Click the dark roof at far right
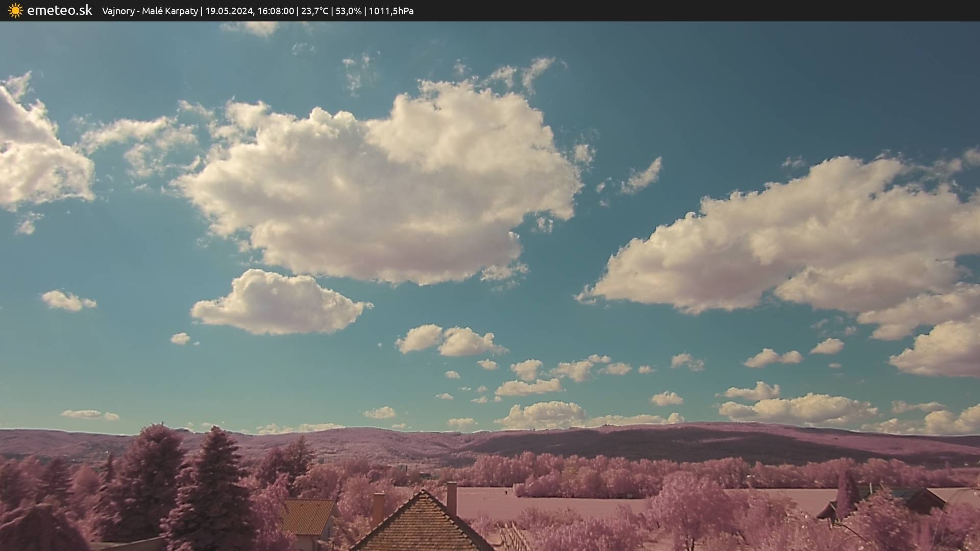 click(x=924, y=499)
